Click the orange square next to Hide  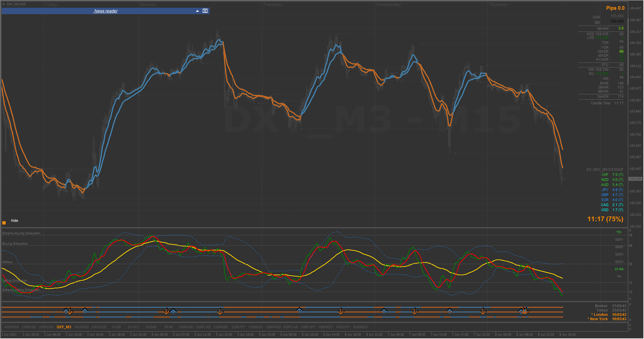[4, 223]
